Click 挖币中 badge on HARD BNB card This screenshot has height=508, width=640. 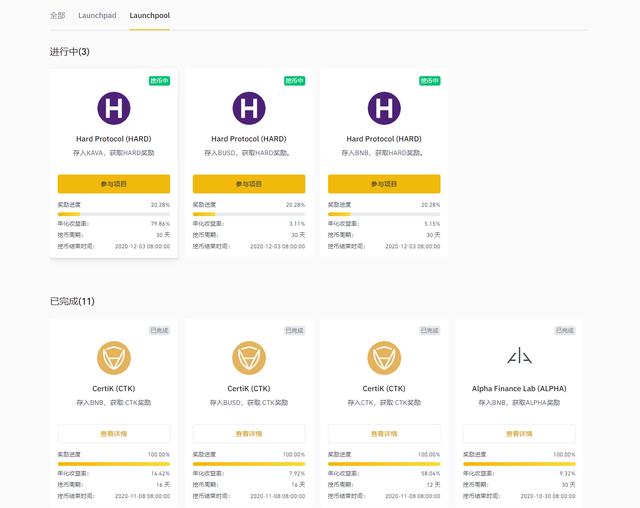(430, 81)
